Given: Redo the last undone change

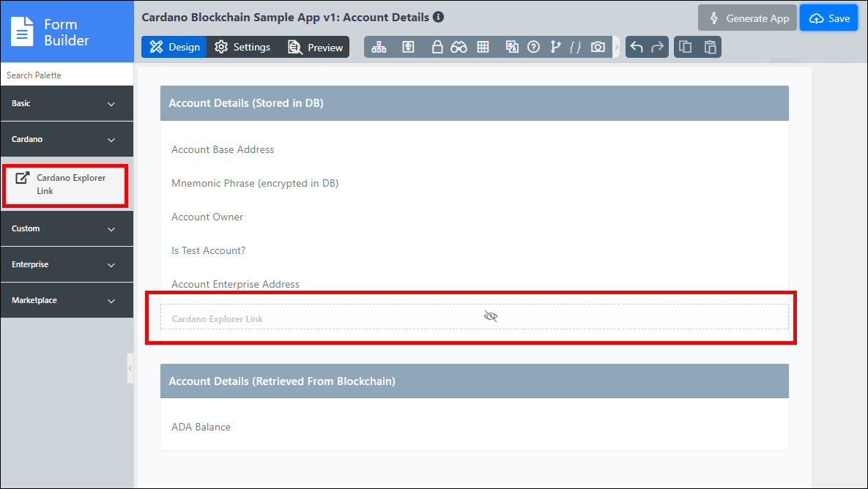Looking at the screenshot, I should (657, 47).
